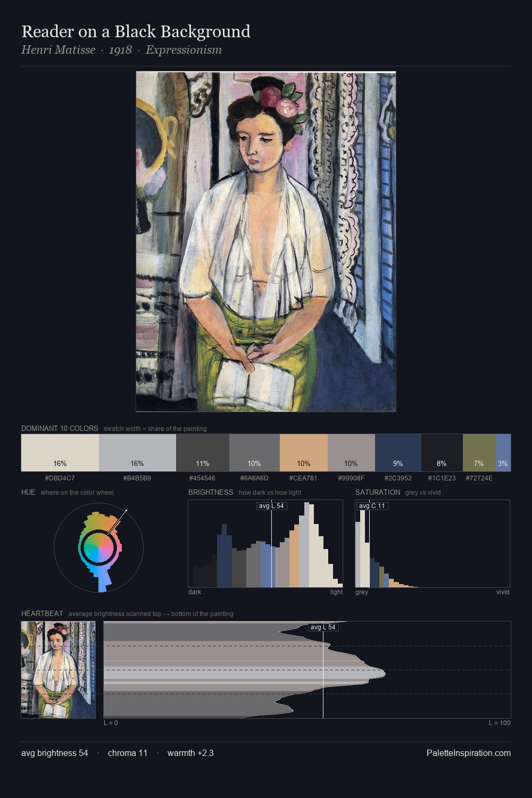This screenshot has height=798, width=532.
Task: Click the 'grey' axis label under saturation
Action: pos(362,592)
